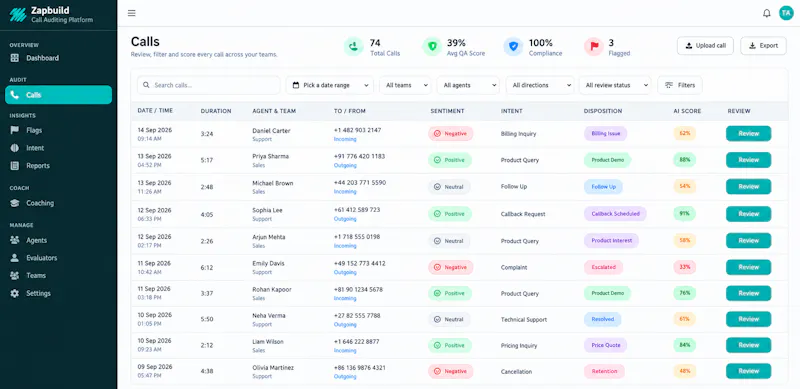Click the Positive sentiment badge for Priya Sharma

coord(450,160)
